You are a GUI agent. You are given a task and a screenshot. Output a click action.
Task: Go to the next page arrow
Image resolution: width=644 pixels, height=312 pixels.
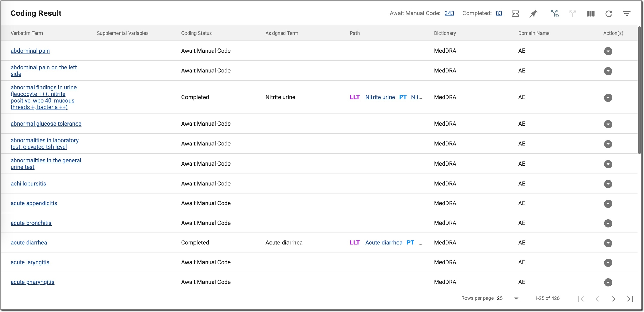[x=614, y=299]
